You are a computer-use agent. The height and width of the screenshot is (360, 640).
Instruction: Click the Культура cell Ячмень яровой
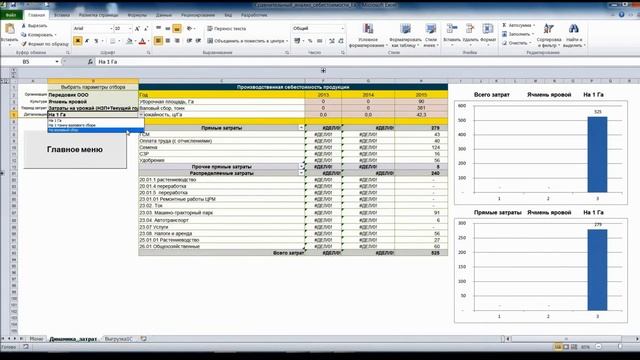click(x=93, y=102)
